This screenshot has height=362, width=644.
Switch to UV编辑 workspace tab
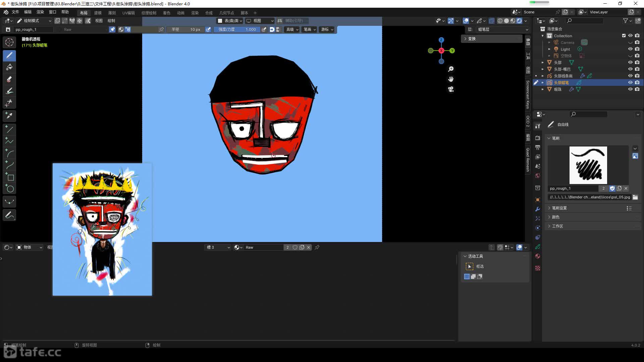128,13
